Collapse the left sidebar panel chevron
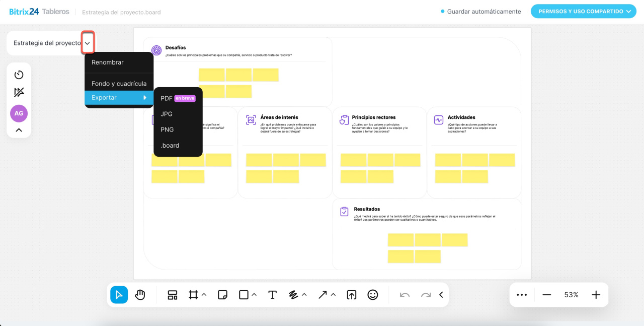The image size is (644, 326). click(x=19, y=130)
